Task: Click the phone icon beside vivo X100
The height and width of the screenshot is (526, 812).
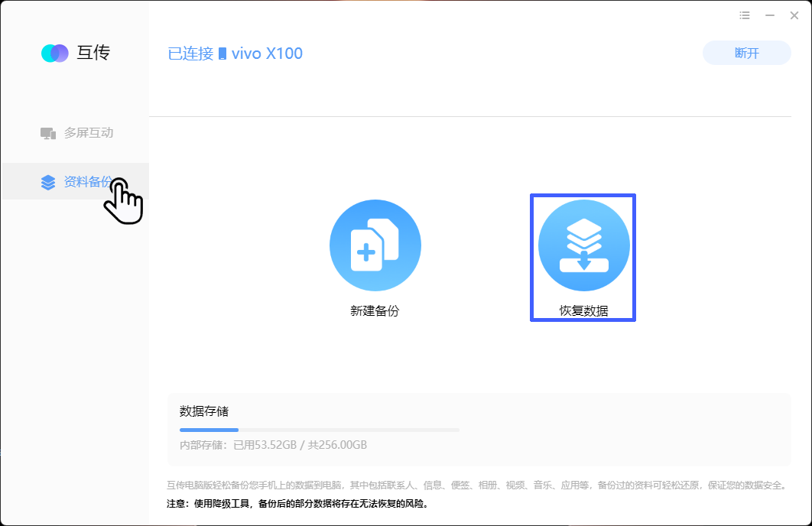Action: pos(222,54)
